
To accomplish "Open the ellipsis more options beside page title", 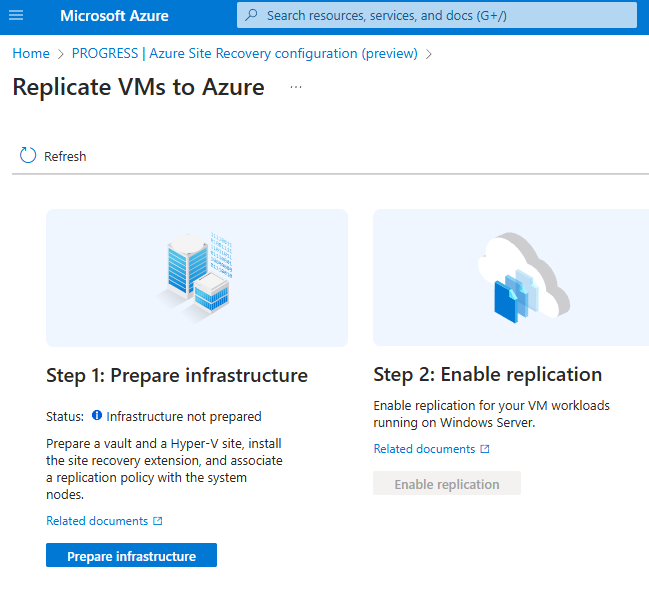I will coord(296,87).
